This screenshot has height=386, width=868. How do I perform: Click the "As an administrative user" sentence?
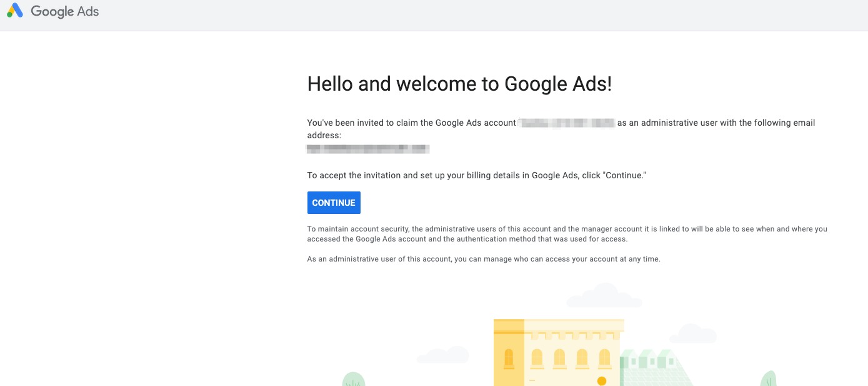click(484, 259)
